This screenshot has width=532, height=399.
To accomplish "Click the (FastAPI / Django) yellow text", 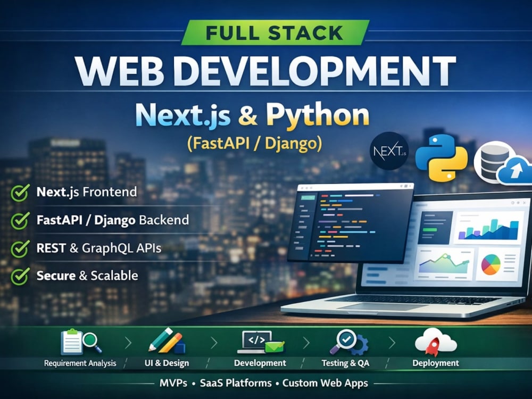I will (254, 143).
